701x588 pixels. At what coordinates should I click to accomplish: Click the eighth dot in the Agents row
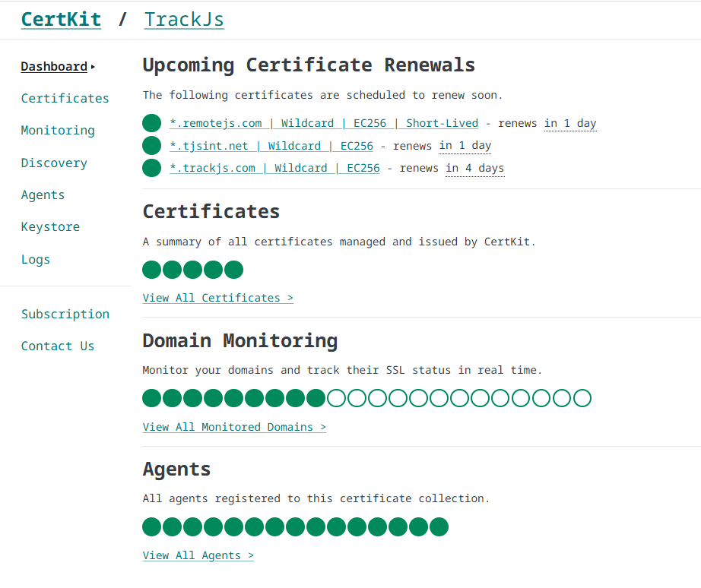[x=296, y=526]
